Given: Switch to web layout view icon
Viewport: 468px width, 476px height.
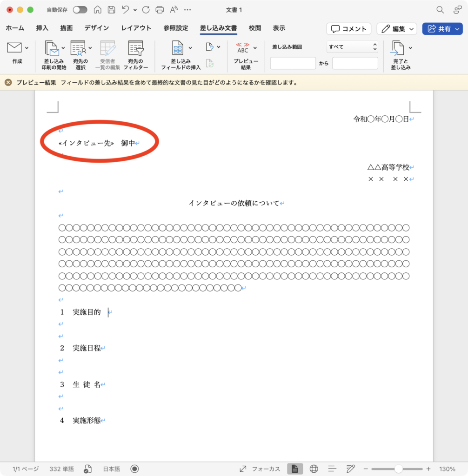Looking at the screenshot, I should 314,469.
